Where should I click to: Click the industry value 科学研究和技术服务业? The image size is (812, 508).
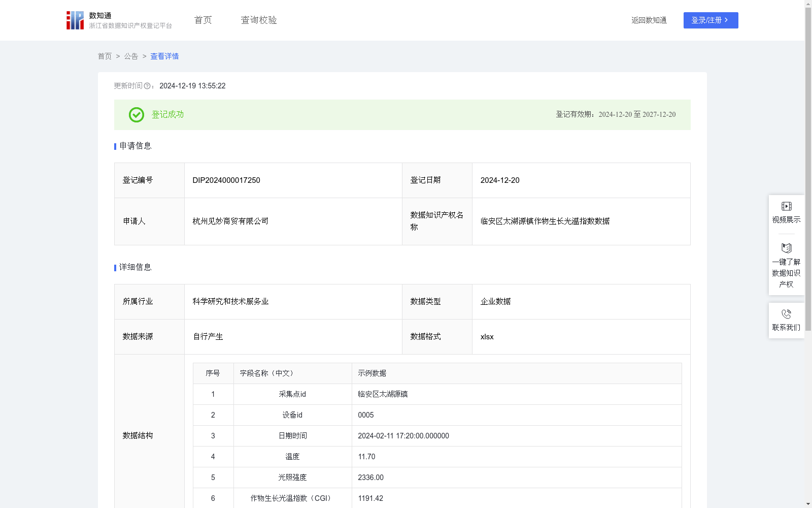coord(230,302)
